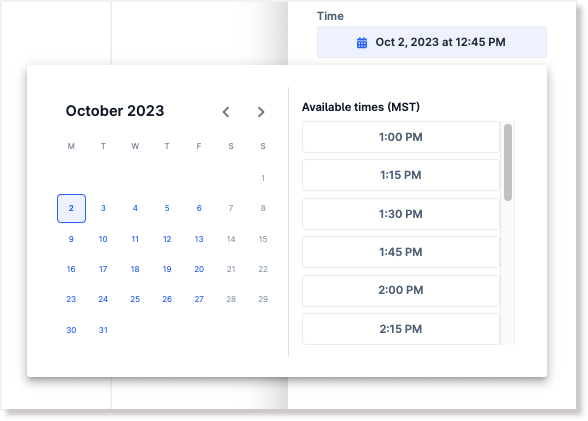Go to previous month with left chevron

(x=226, y=112)
